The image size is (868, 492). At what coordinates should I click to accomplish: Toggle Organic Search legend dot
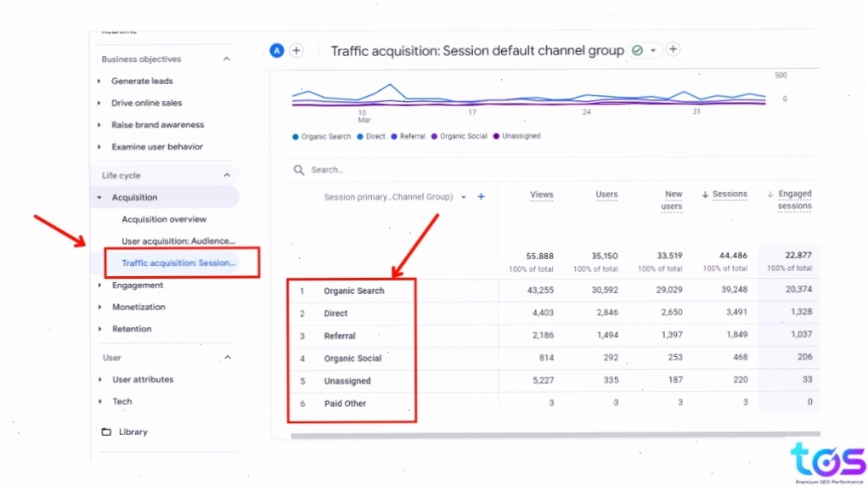295,137
